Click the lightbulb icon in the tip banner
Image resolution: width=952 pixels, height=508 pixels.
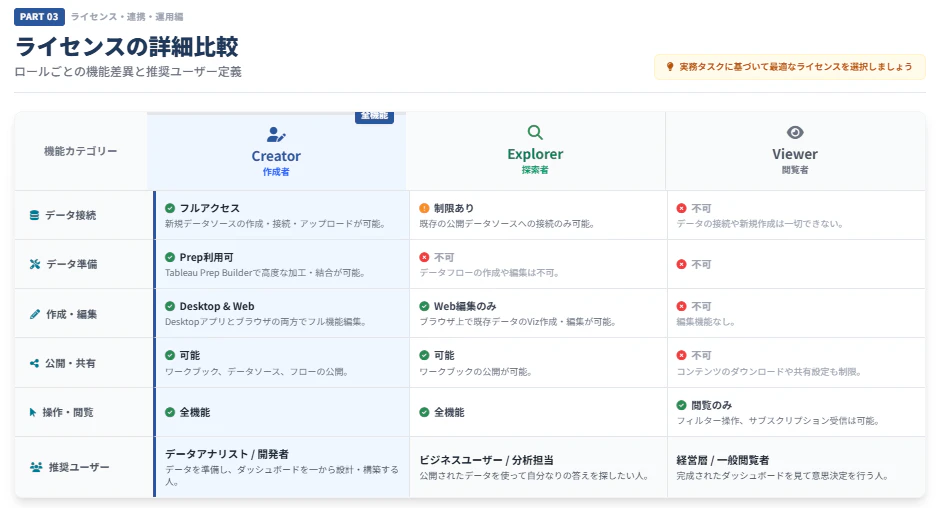click(x=670, y=67)
